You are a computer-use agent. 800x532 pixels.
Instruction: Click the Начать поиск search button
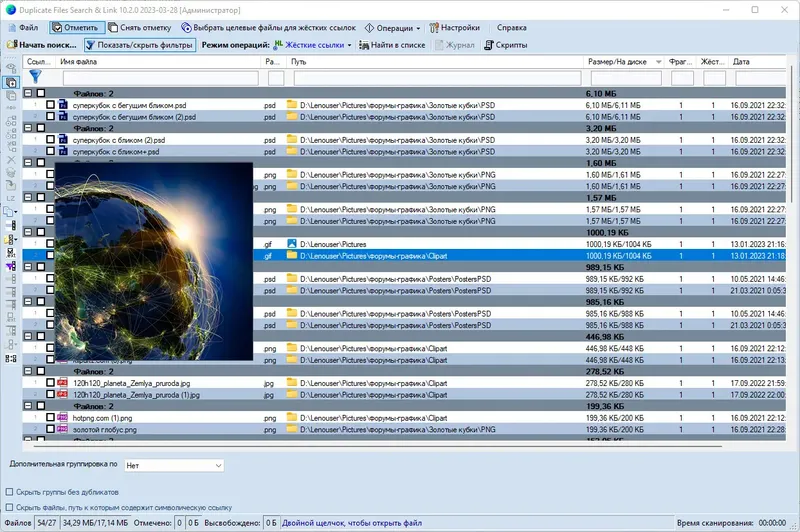[41, 45]
